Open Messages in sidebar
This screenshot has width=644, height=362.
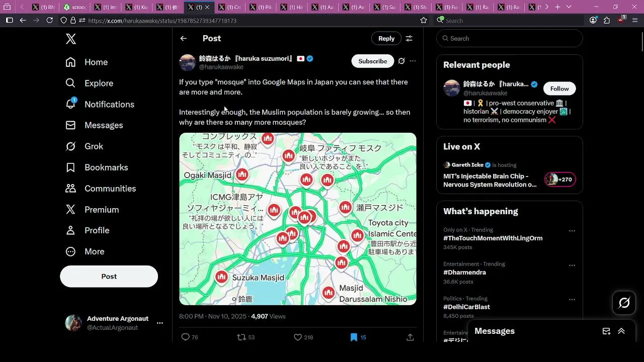(94, 125)
